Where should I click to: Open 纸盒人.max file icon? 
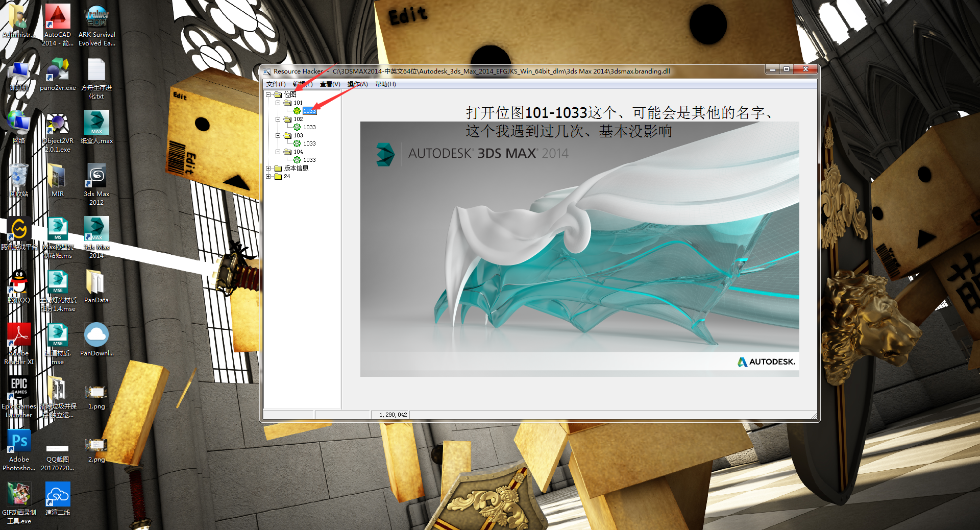click(96, 128)
